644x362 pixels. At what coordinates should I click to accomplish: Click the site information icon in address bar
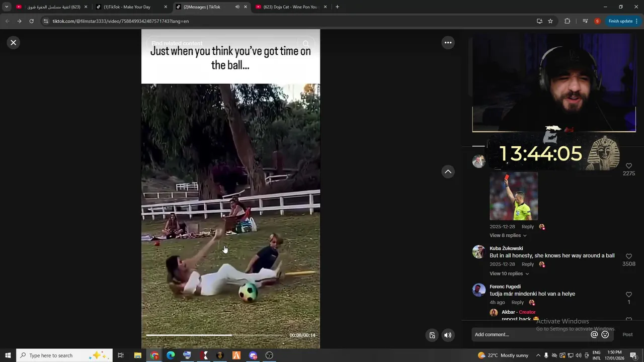46,21
